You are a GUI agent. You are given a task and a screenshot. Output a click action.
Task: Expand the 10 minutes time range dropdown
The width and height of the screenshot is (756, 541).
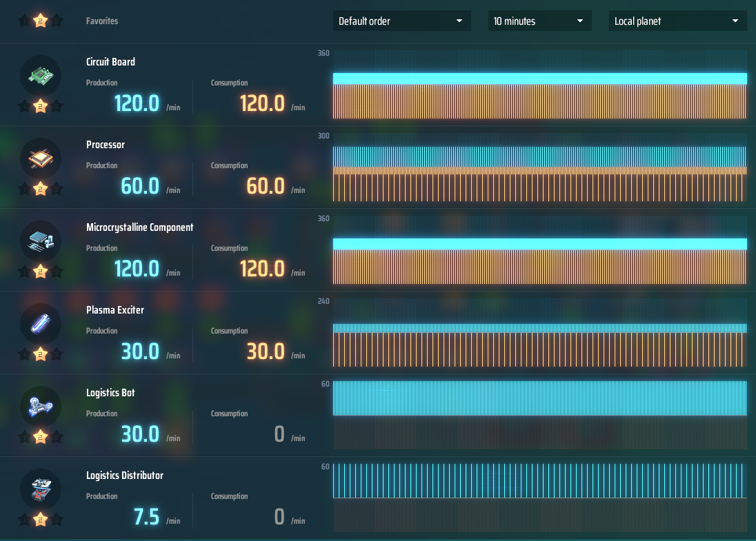(x=539, y=21)
